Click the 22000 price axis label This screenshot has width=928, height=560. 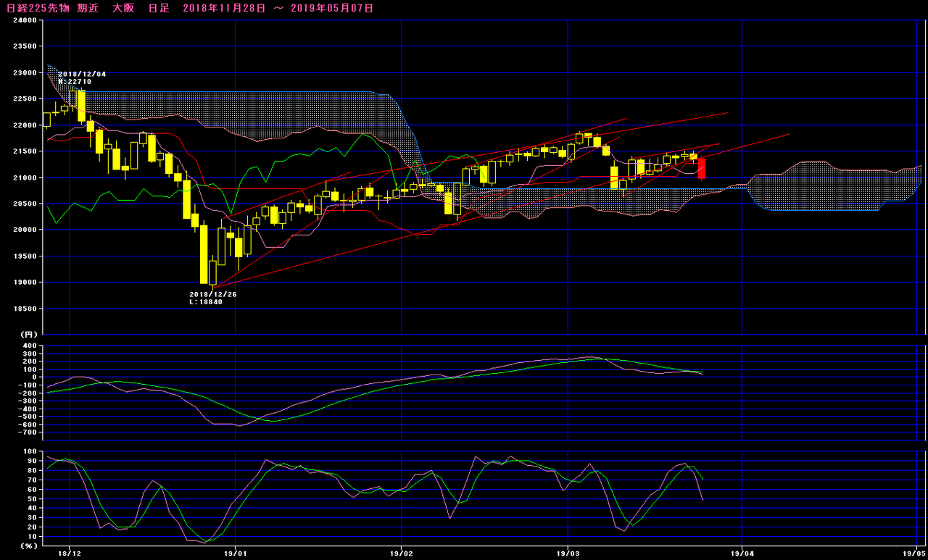[25, 125]
